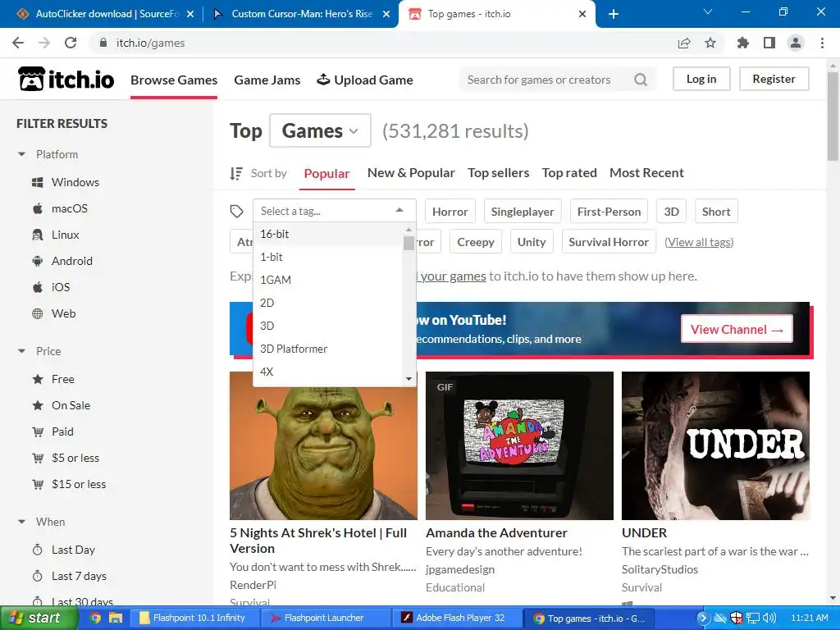Screen dimensions: 840x630
Task: Sort by Most Recent
Action: tap(646, 173)
